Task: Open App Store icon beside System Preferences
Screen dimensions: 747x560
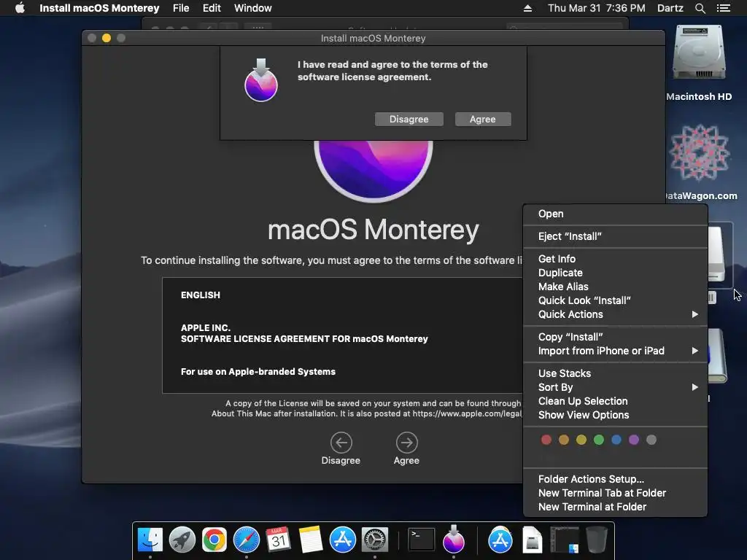Action: click(x=343, y=540)
